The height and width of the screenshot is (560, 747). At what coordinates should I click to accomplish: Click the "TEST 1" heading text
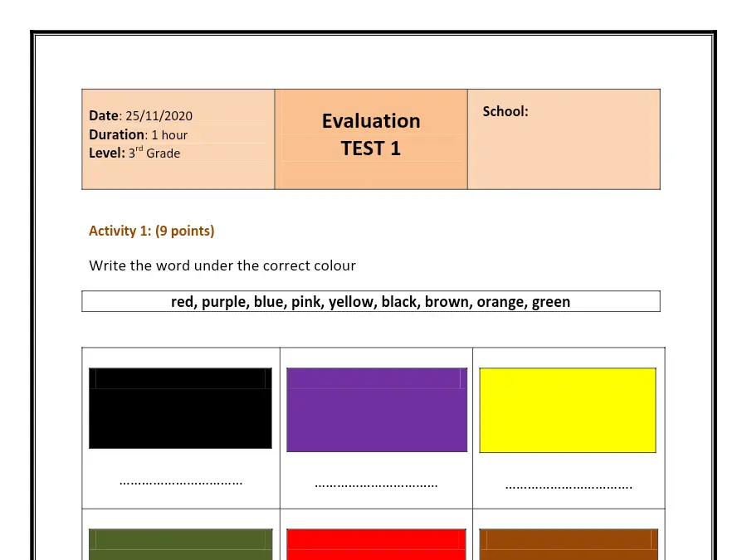click(x=371, y=149)
